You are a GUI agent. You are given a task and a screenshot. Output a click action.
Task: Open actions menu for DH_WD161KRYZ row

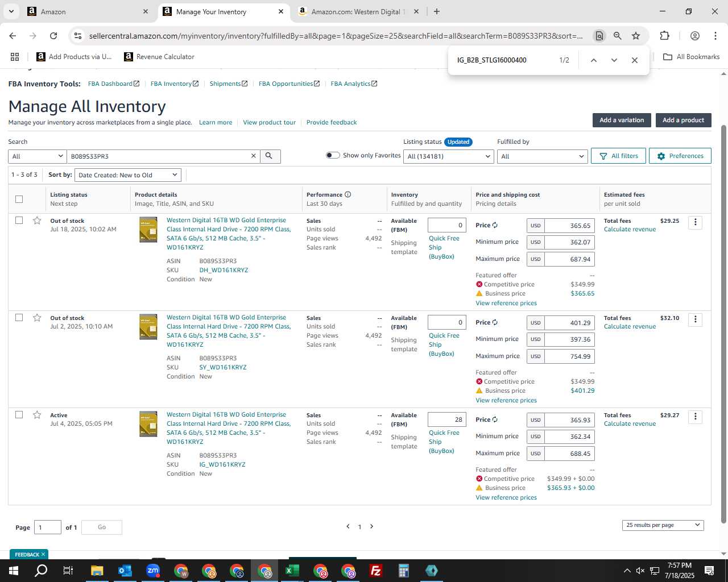click(x=695, y=222)
